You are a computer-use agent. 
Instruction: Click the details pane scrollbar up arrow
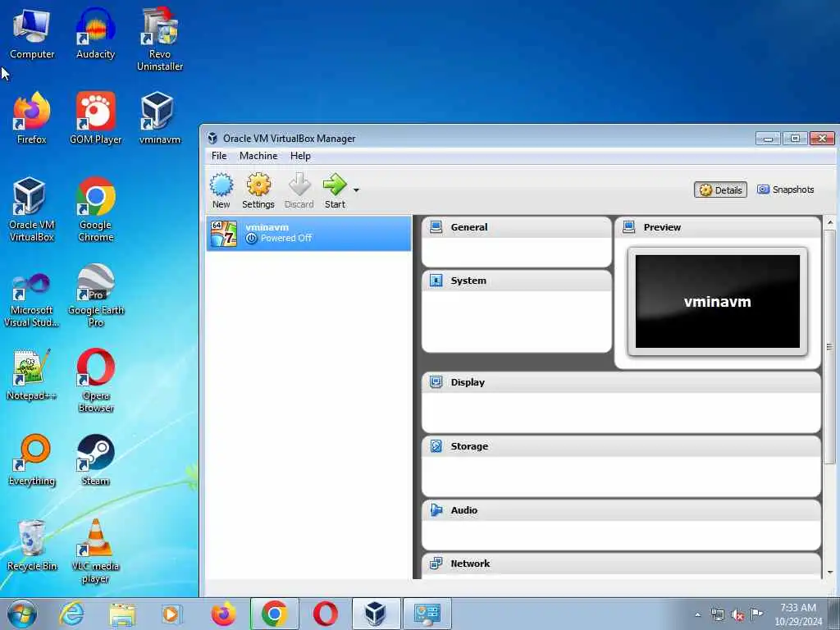[830, 221]
